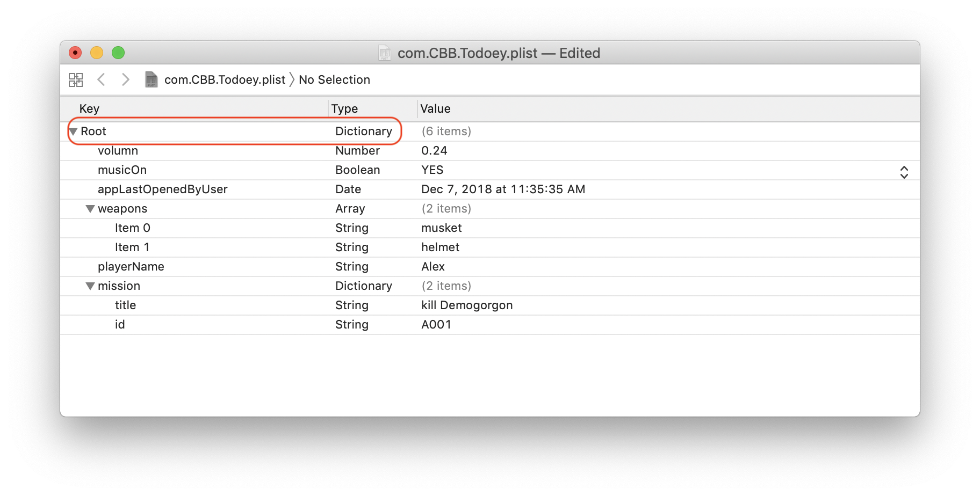Select the mission key
Screen dimensions: 980x496
(x=119, y=286)
